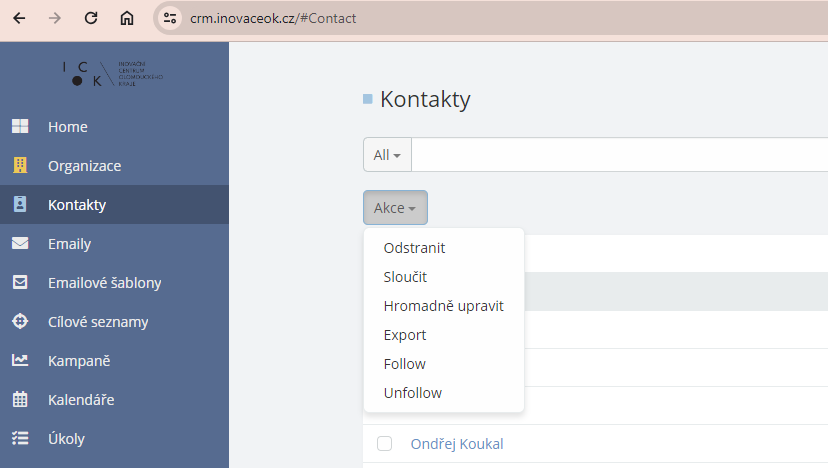Click the Cílové seznamy target icon
This screenshot has width=828, height=468.
(19, 322)
